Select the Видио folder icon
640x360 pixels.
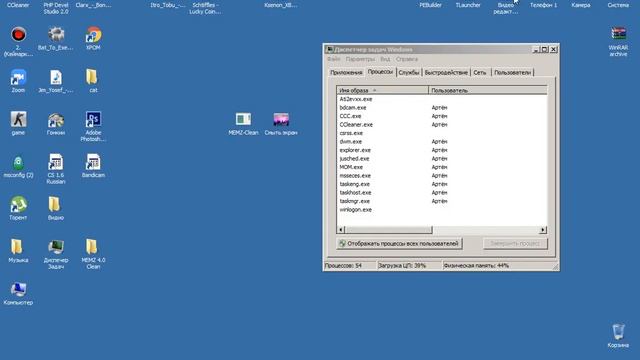pos(55,204)
